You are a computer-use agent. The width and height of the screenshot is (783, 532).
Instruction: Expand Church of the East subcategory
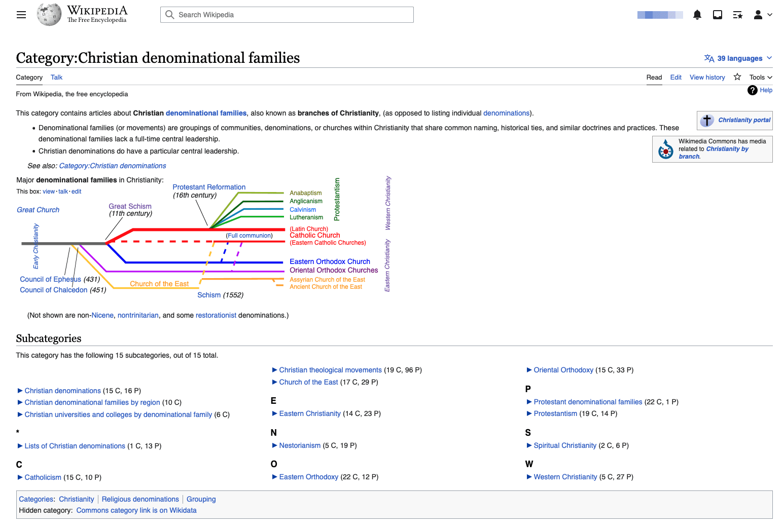tap(275, 382)
